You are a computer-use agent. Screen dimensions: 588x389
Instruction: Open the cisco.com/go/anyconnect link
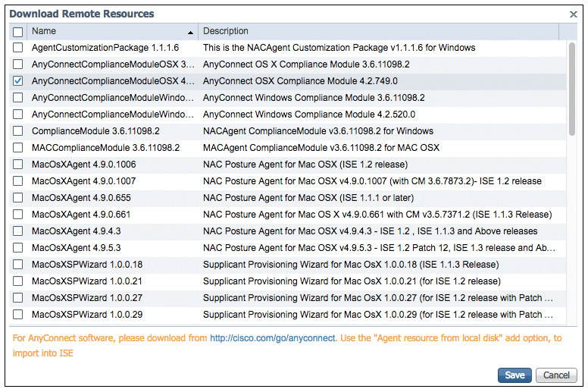point(273,338)
